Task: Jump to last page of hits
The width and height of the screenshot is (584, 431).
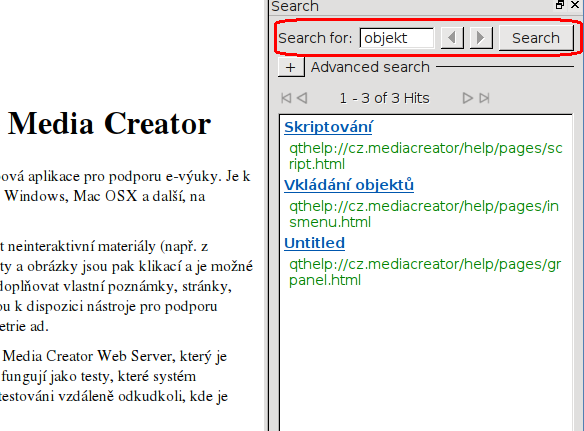Action: [x=484, y=98]
